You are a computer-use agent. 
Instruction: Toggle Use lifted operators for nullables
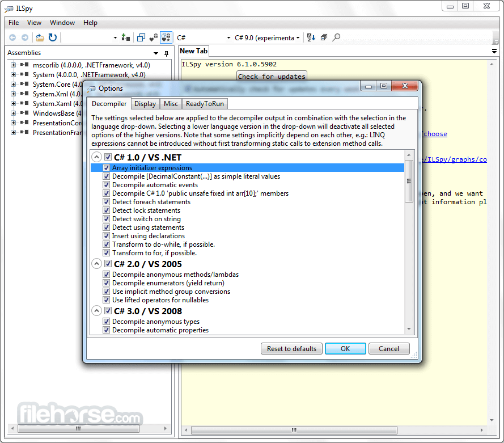point(107,300)
